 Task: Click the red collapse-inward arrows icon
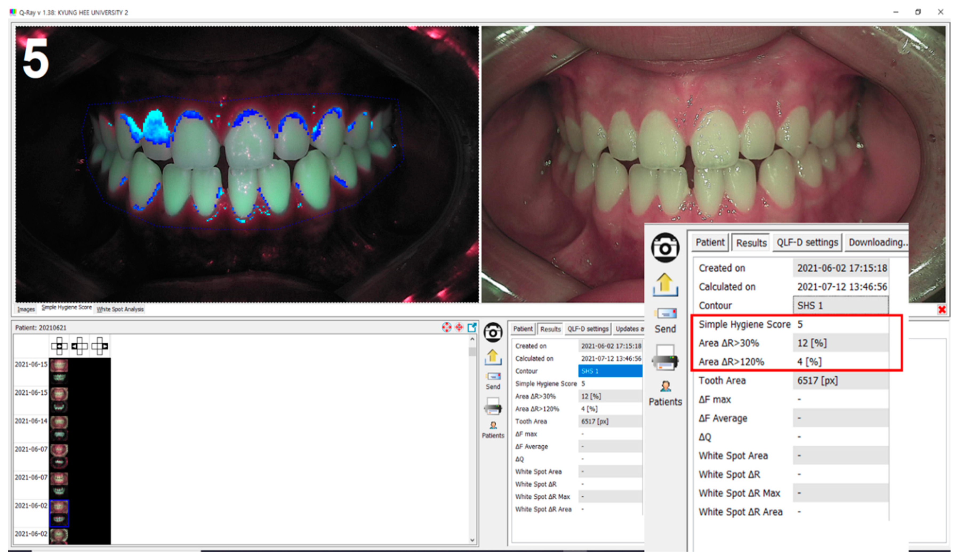(459, 327)
